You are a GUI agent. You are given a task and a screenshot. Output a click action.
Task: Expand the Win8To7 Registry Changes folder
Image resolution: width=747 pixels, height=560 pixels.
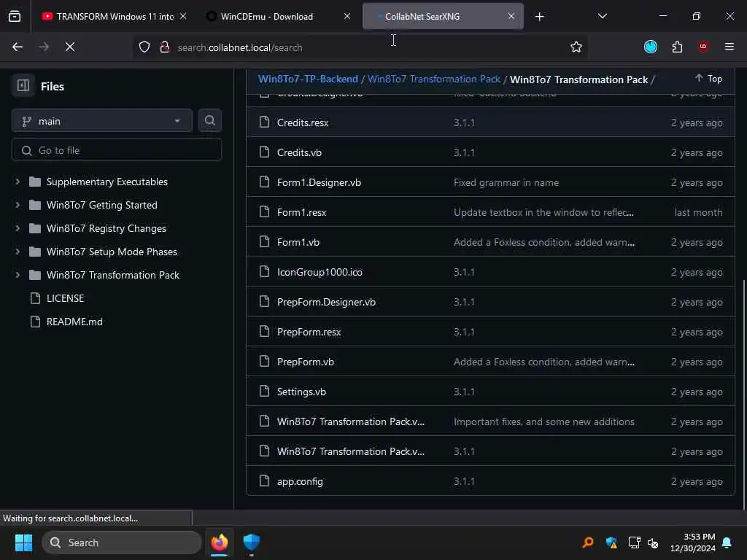coord(18,228)
